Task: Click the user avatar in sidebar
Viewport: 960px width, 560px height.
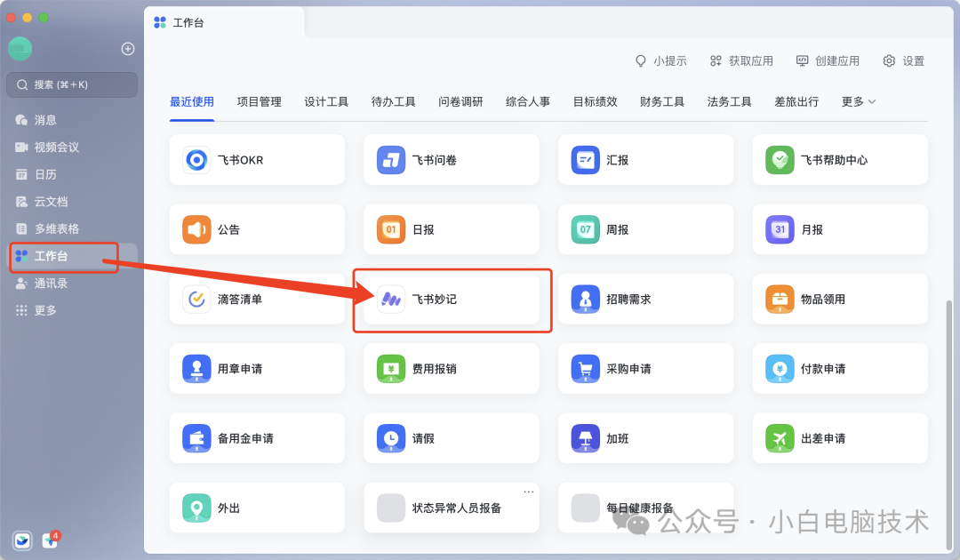Action: (20, 49)
